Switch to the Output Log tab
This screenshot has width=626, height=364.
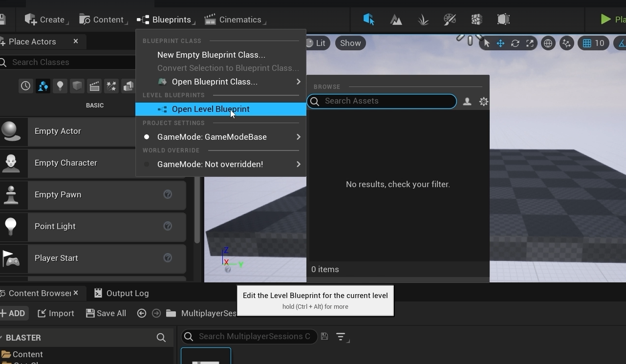pos(121,293)
